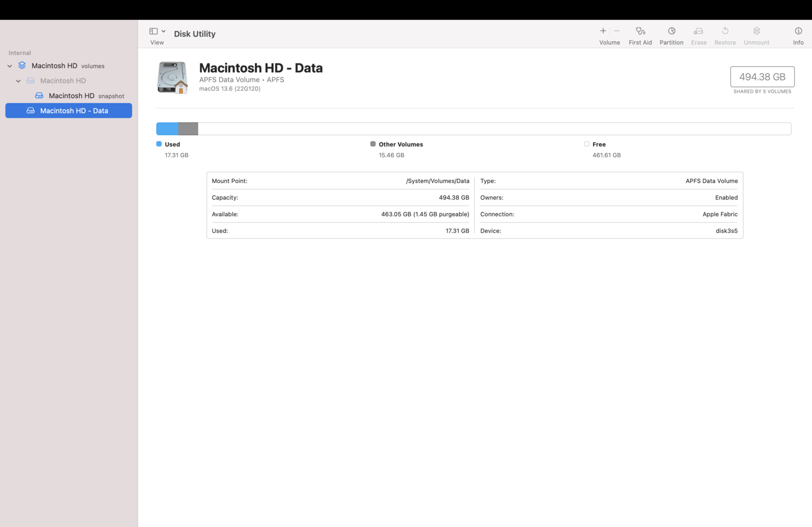
Task: Click the Apple Fabric connection value
Action: click(x=720, y=214)
